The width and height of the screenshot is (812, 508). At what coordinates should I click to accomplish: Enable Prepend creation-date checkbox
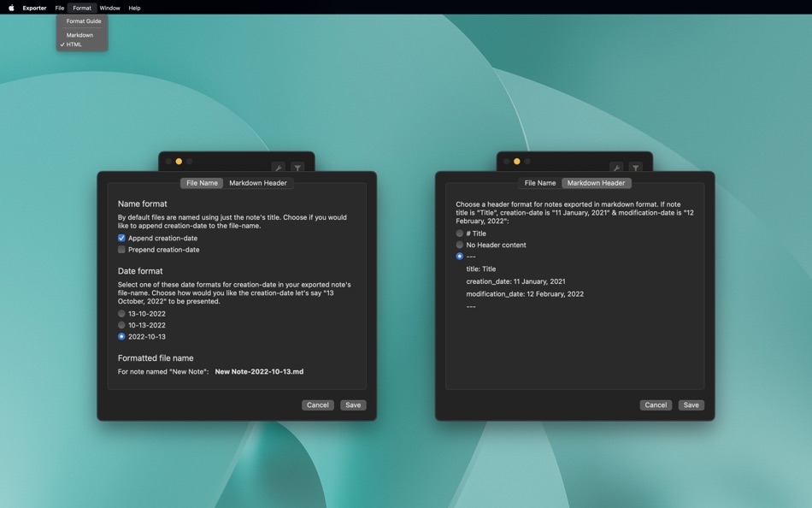point(121,250)
